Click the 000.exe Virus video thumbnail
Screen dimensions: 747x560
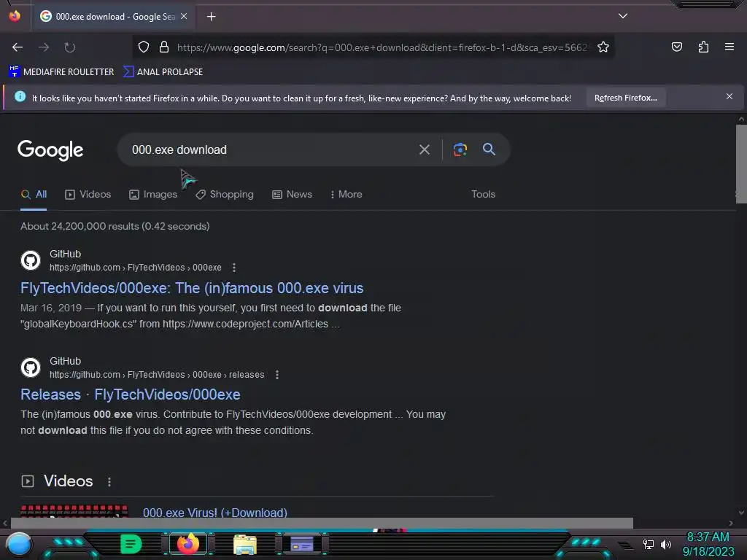coord(74,511)
